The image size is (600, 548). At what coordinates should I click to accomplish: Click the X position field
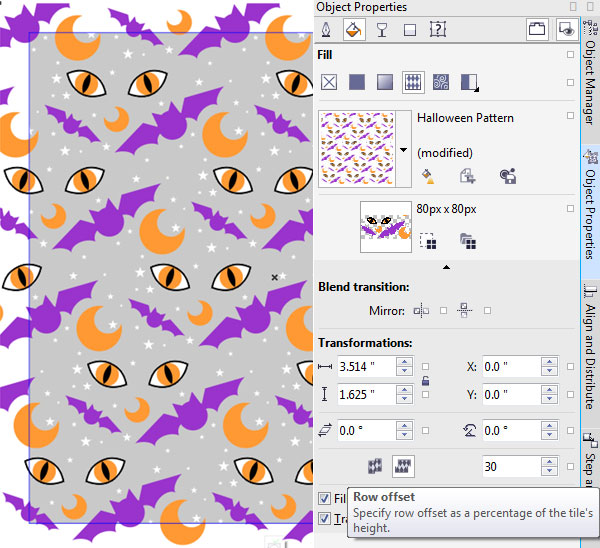point(512,367)
